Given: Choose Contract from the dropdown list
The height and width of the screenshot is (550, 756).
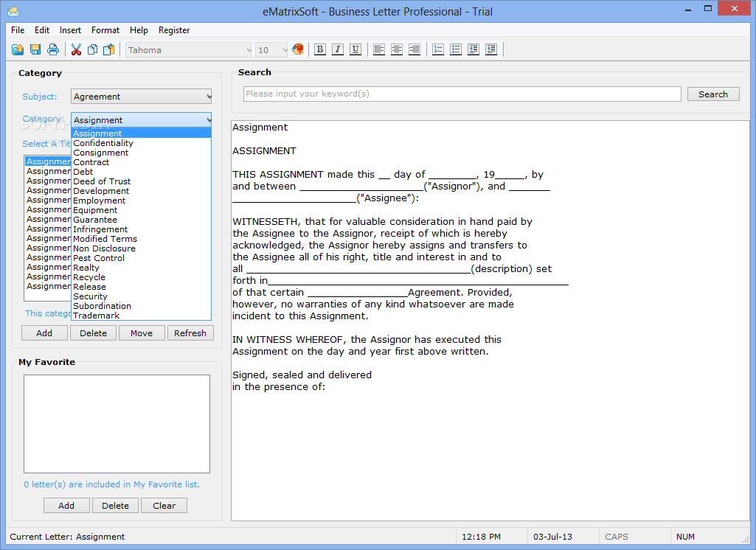Looking at the screenshot, I should (x=142, y=162).
